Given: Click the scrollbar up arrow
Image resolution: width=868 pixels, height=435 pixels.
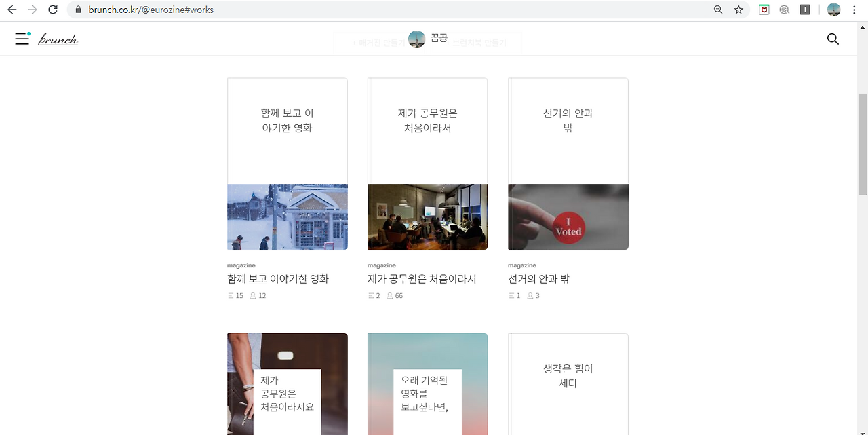Looking at the screenshot, I should (863, 27).
